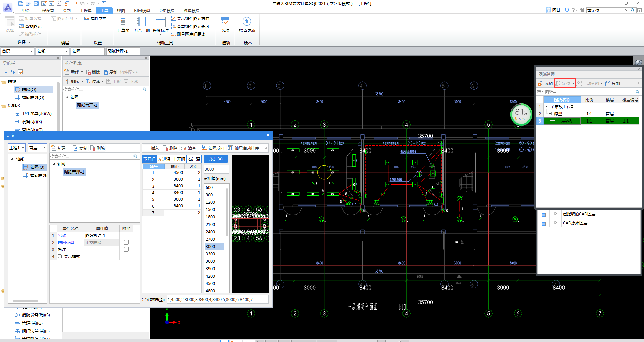Image resolution: width=644 pixels, height=342 pixels.
Task: Click 添加 in 图纸管理 panel
Action: (x=545, y=83)
